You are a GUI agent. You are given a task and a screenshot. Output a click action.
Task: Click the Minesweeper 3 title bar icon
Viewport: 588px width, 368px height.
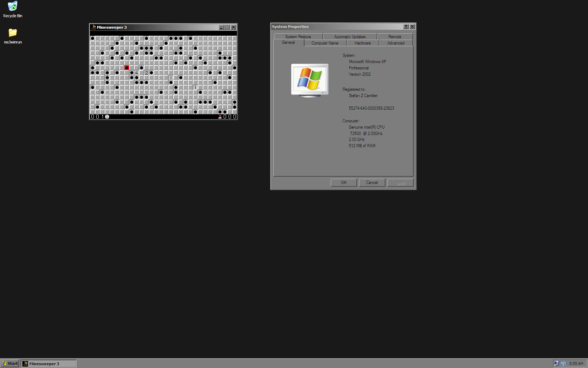point(94,27)
